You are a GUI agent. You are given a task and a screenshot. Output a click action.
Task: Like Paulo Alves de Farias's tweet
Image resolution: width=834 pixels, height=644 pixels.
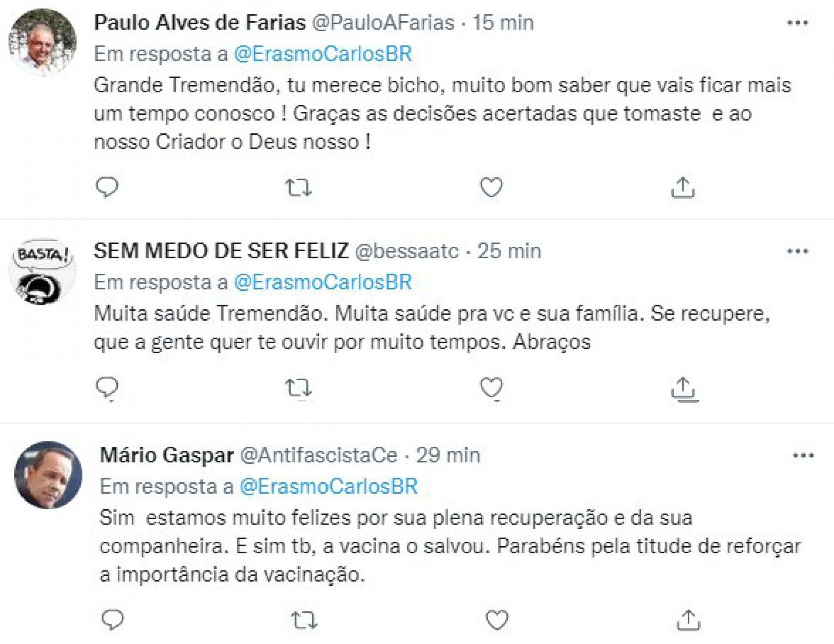click(491, 188)
